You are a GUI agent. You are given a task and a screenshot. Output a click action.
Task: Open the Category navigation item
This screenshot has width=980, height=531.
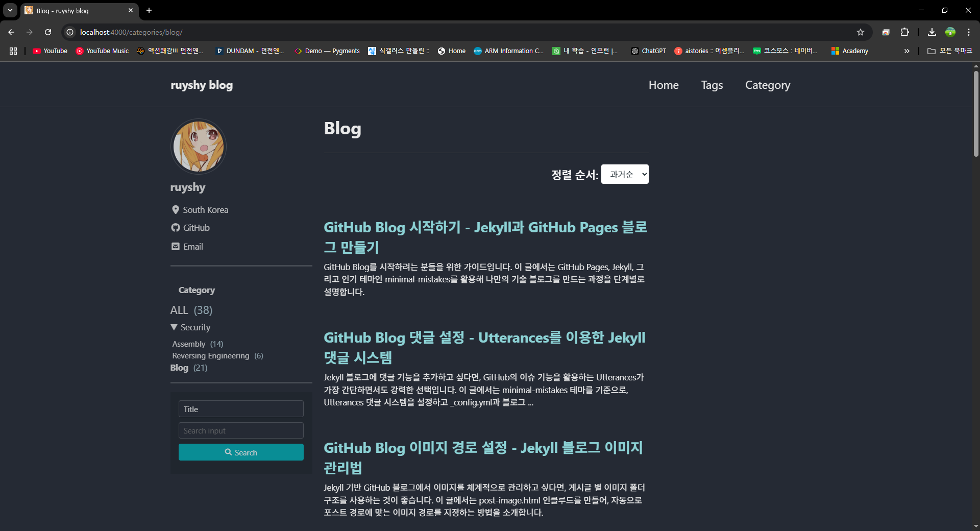767,85
